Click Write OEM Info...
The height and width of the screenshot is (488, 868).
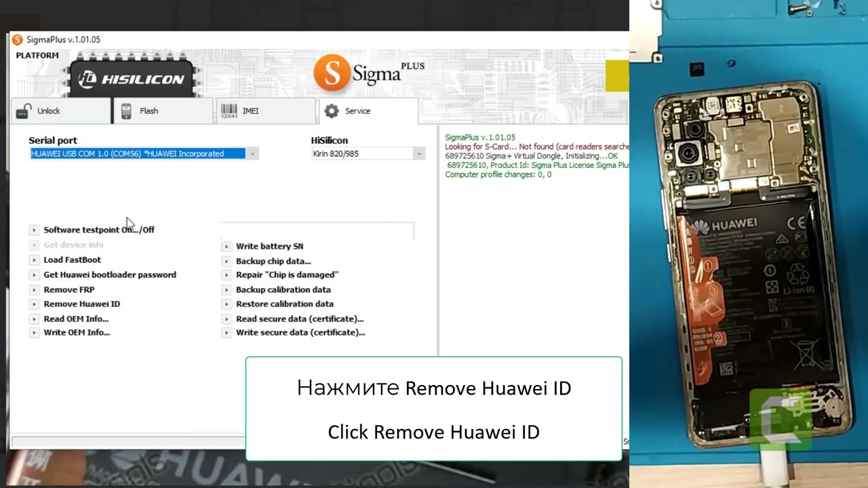coord(77,332)
